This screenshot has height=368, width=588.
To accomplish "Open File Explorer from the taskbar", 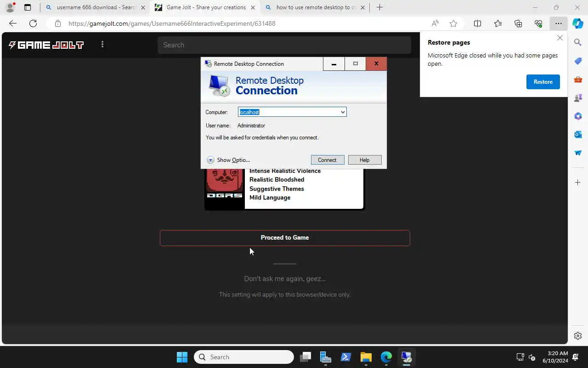I will [x=366, y=357].
